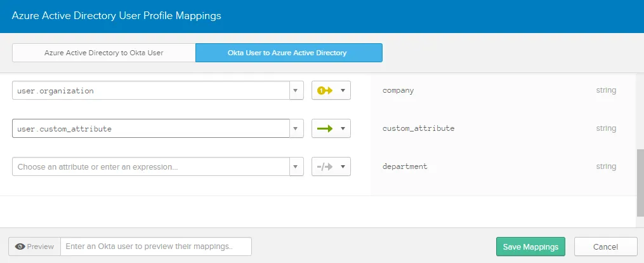Click the empty department attribute expression field
The width and height of the screenshot is (644, 263).
pos(150,167)
